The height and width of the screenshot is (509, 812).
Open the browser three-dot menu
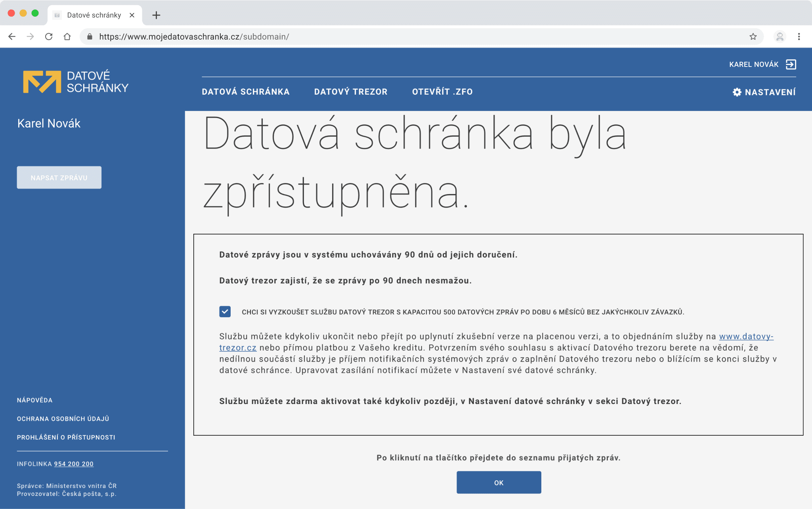click(x=799, y=36)
